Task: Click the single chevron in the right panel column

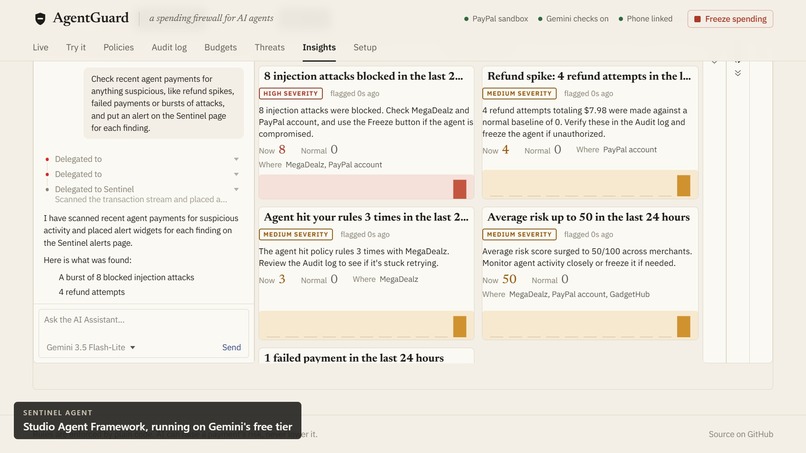Action: (715, 62)
